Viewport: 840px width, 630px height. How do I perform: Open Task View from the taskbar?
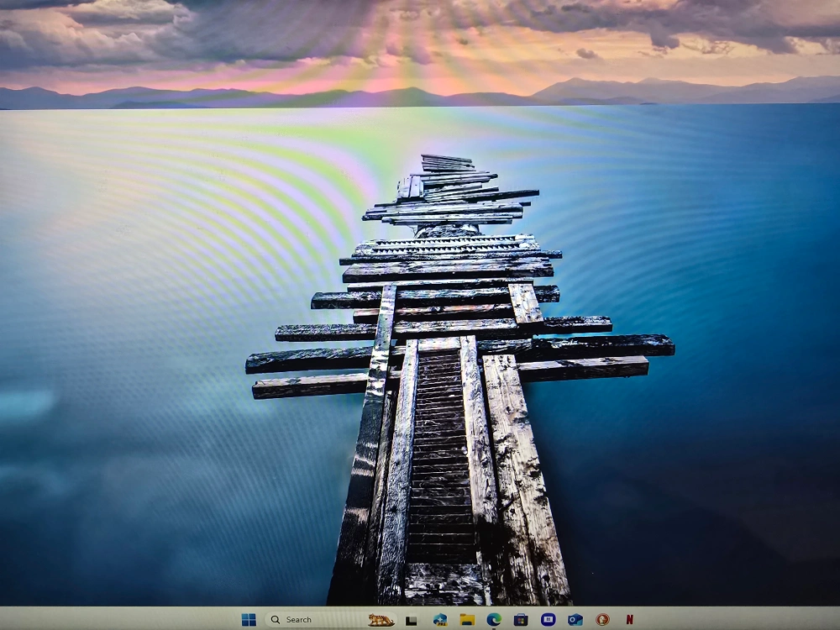(x=412, y=621)
